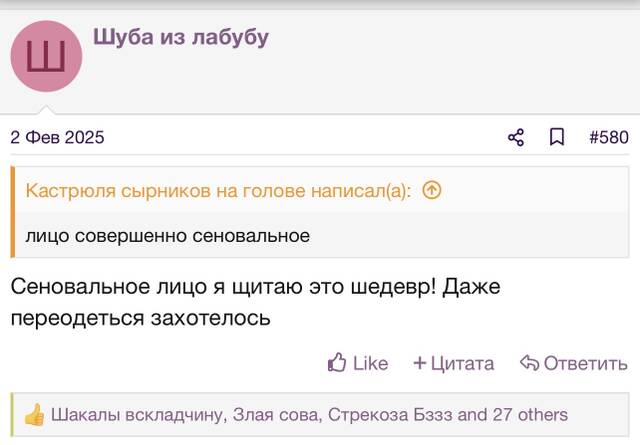Click the yellow thumbs-up reaction icon
Screen dimensions: 640x445
(x=34, y=415)
